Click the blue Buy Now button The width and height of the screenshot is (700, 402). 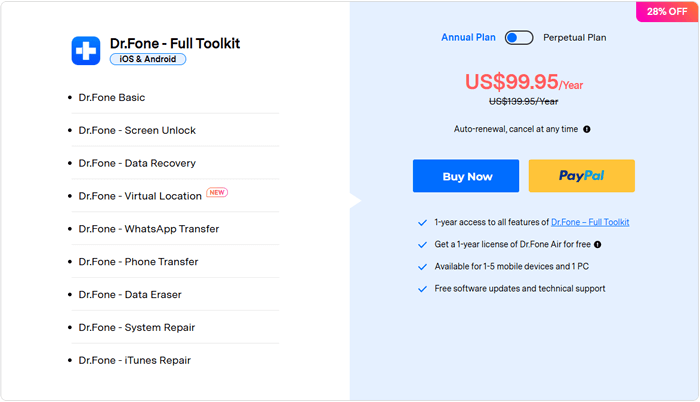(x=466, y=176)
